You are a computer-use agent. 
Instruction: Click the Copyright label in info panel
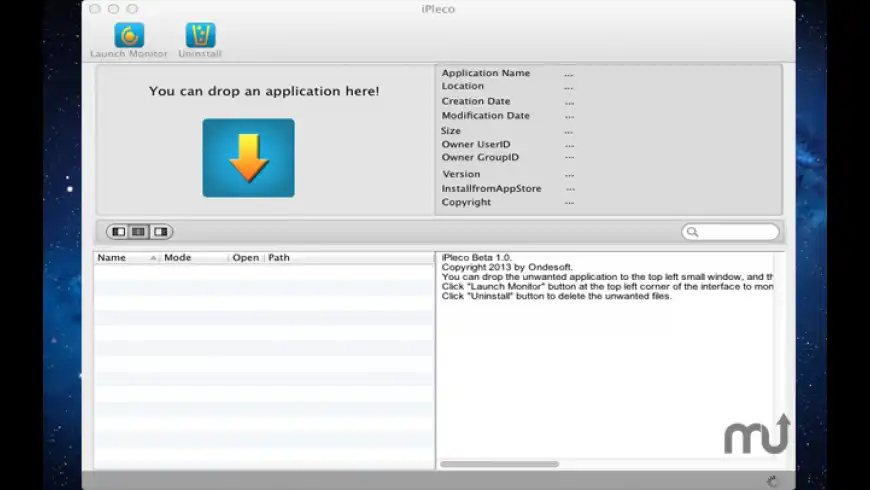466,202
